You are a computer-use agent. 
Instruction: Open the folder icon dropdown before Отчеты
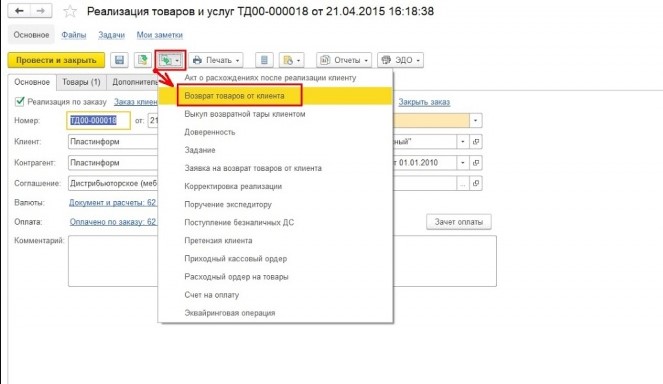point(292,60)
